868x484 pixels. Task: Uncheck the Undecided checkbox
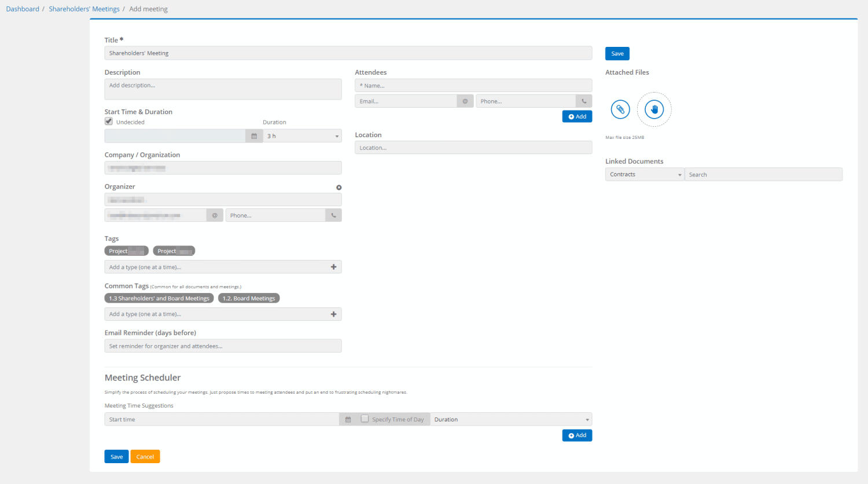pyautogui.click(x=109, y=122)
